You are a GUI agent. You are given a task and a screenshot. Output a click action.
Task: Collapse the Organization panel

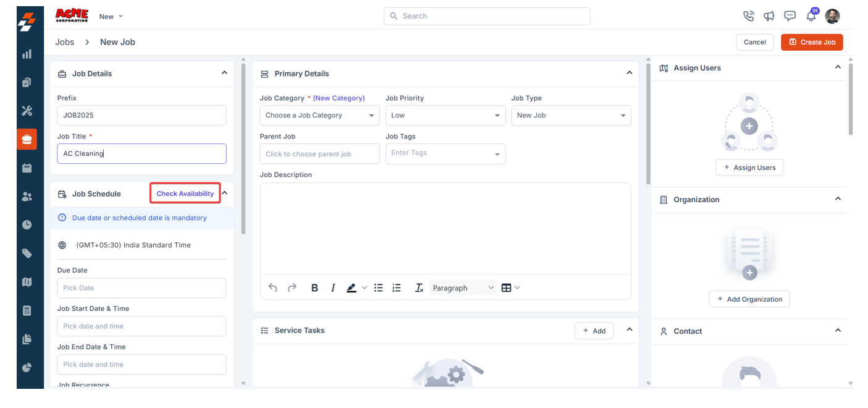pyautogui.click(x=838, y=198)
